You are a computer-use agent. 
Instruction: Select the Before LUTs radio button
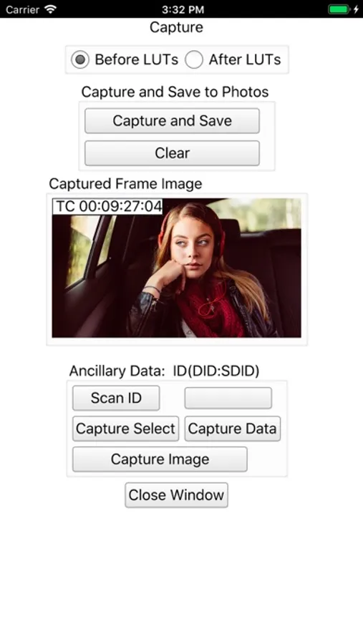pyautogui.click(x=80, y=60)
